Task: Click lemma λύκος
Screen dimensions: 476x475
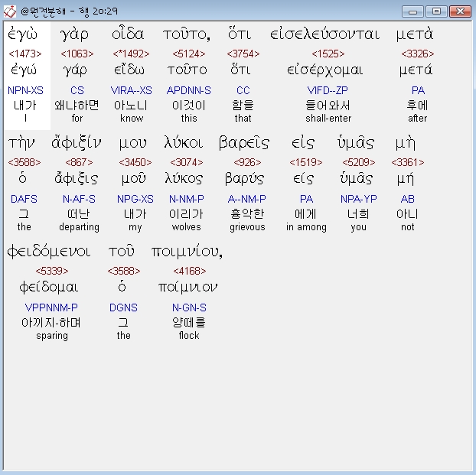Action: coord(184,178)
